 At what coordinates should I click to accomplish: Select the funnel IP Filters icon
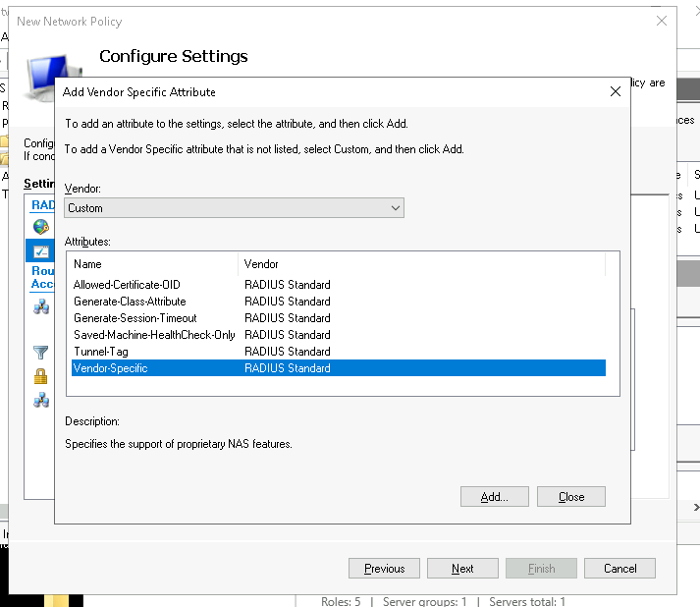[40, 352]
